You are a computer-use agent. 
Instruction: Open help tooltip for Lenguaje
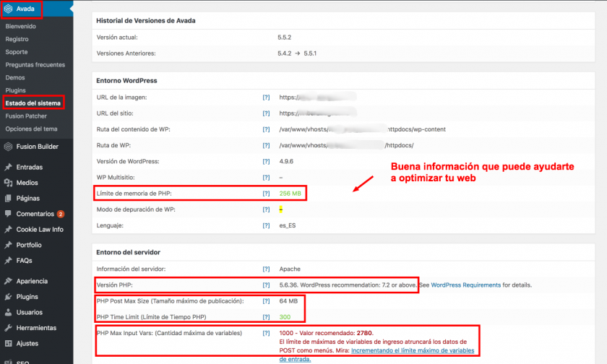(266, 225)
